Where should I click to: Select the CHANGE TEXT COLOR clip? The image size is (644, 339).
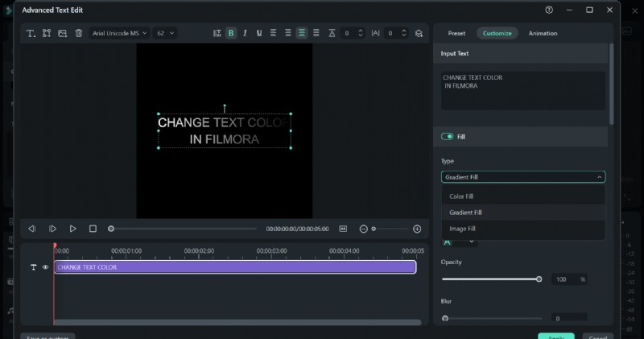coord(235,267)
